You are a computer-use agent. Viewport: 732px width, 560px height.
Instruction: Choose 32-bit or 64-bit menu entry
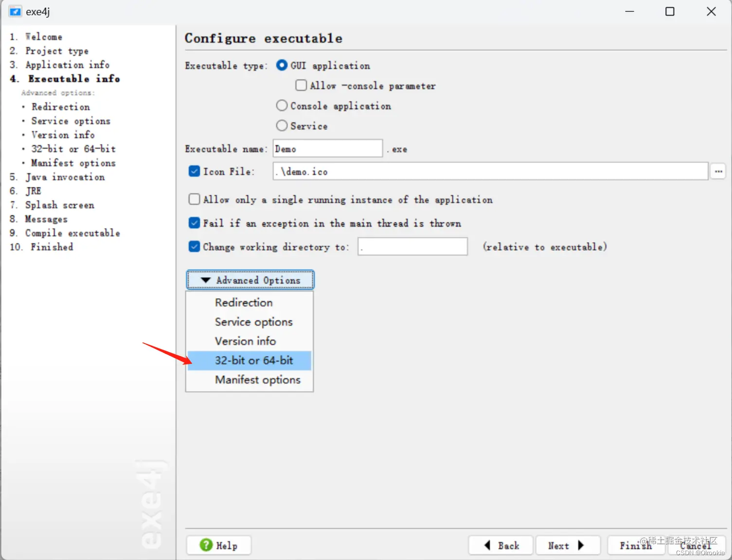pyautogui.click(x=250, y=361)
